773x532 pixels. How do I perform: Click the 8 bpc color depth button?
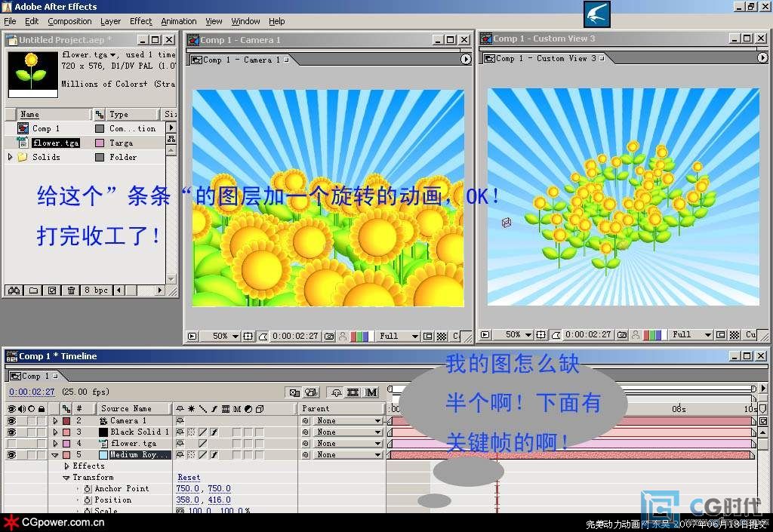pos(96,290)
